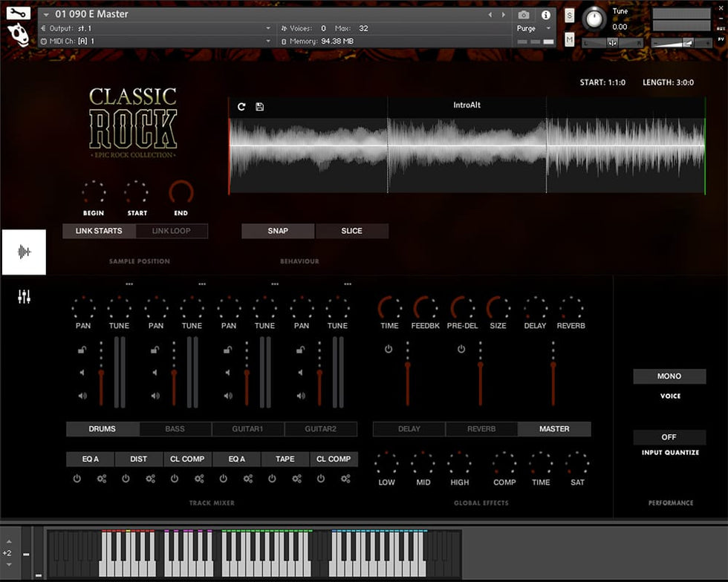Open the camera snapshot view
This screenshot has height=582, width=728.
pyautogui.click(x=524, y=15)
